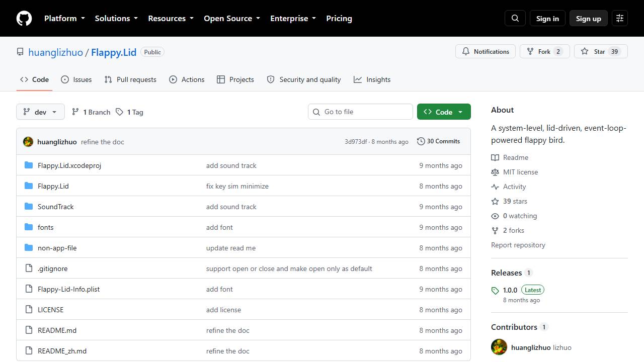Click the Sign in button
This screenshot has height=362, width=644.
547,18
